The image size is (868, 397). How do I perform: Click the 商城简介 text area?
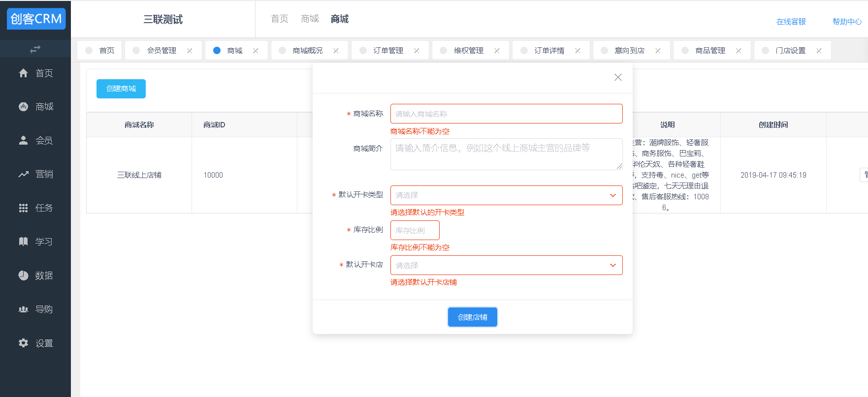click(506, 154)
